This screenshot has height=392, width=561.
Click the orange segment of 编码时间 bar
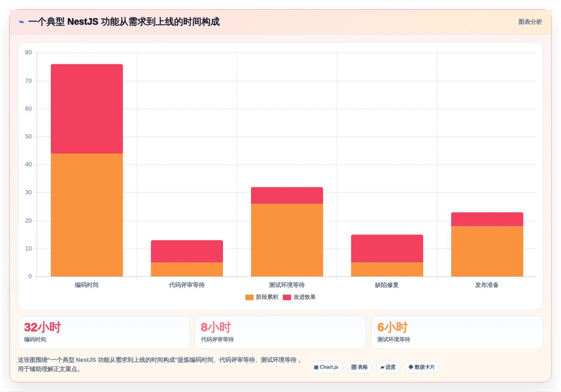(87, 215)
